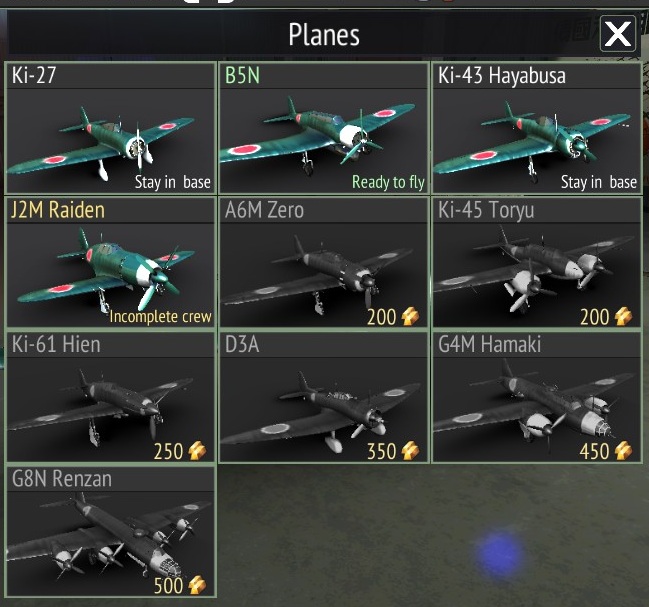Screen dimensions: 649x607
Task: Click the gold cube icon on Ki-45 Toryu
Action: 623,317
